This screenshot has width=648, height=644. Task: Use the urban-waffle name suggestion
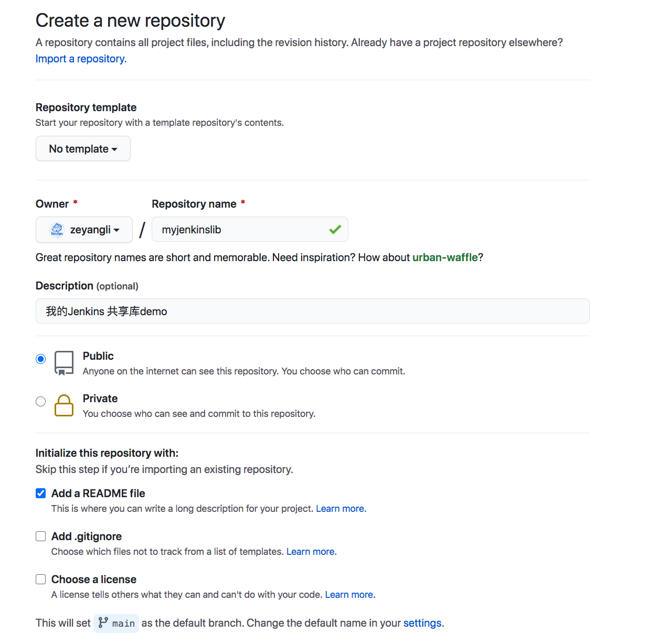(445, 257)
